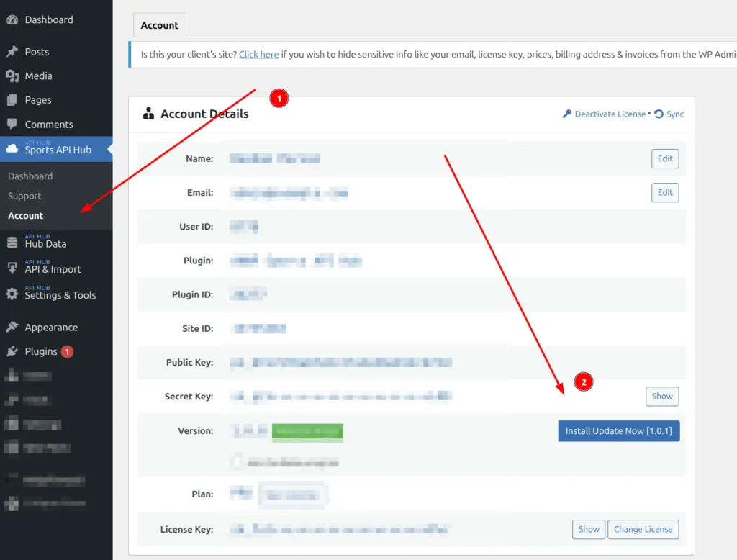The height and width of the screenshot is (560, 737).
Task: Click the Sports API Hub cloud icon
Action: pos(12,148)
